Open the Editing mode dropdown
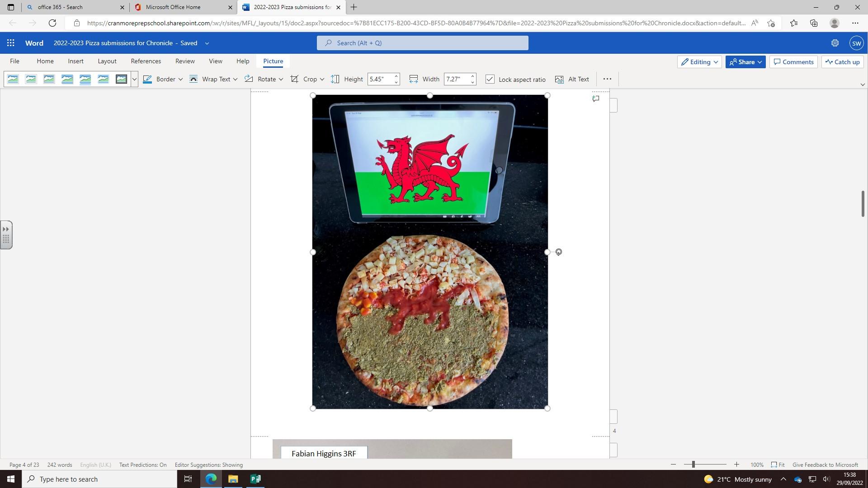 pos(699,62)
